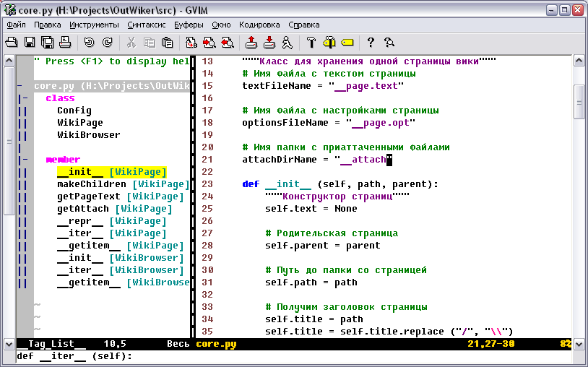588x367 pixels.
Task: Click the Open file toolbar icon
Action: [12, 42]
